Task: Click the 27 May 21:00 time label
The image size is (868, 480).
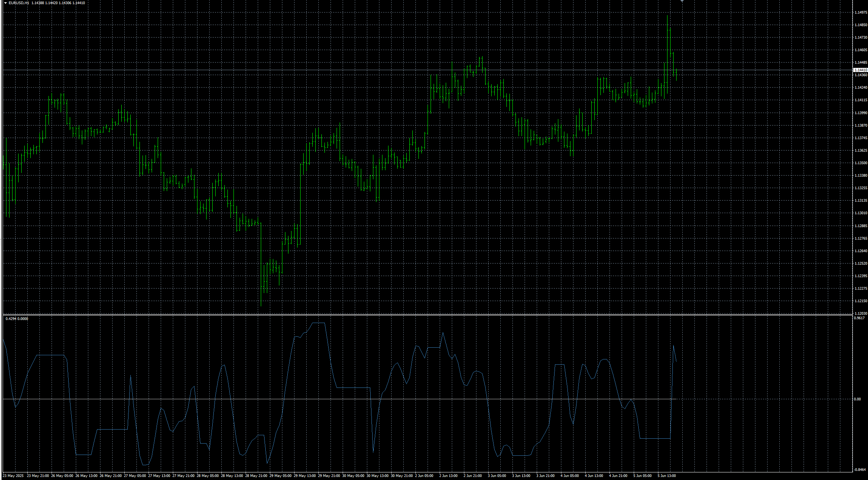Action: [x=183, y=476]
